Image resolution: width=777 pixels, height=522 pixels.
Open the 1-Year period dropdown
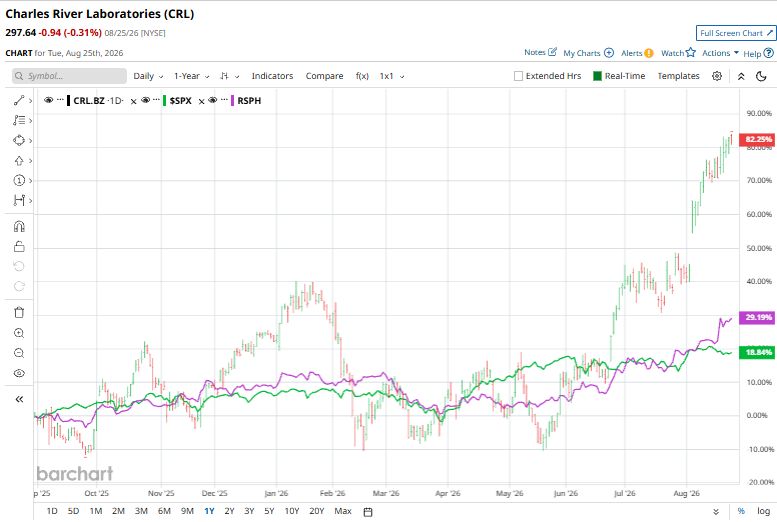tap(191, 76)
